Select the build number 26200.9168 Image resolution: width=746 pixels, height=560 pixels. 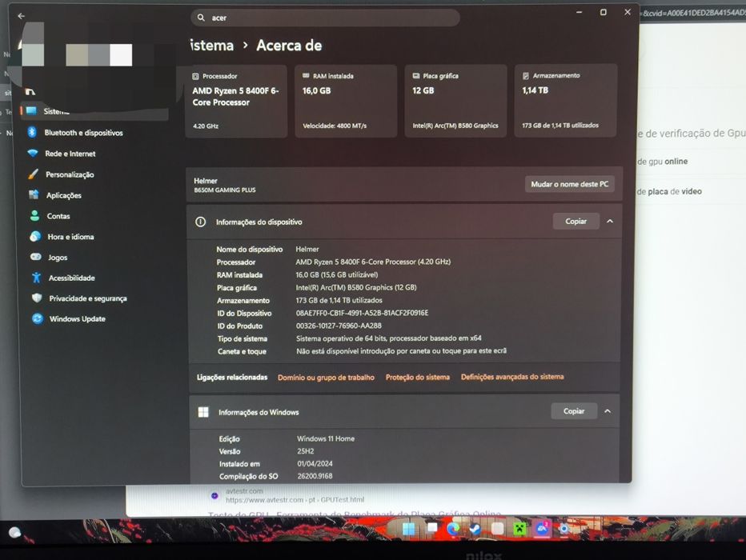tap(315, 476)
